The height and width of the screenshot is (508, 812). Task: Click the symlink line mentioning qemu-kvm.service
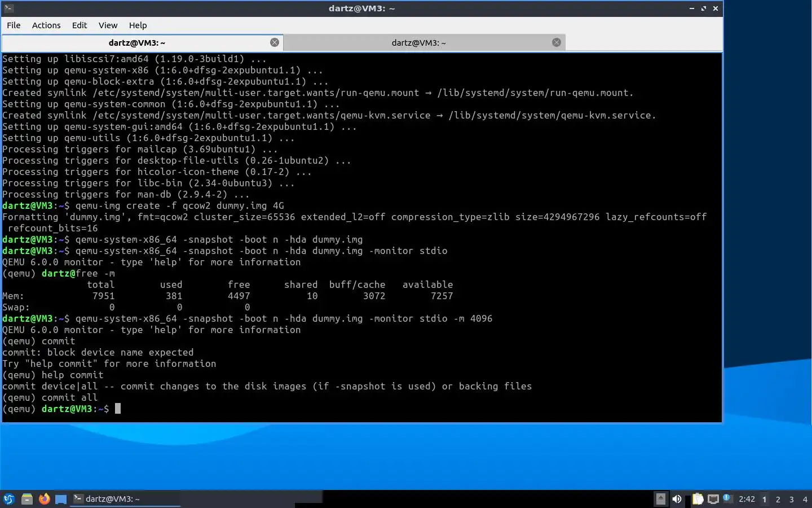(x=329, y=115)
